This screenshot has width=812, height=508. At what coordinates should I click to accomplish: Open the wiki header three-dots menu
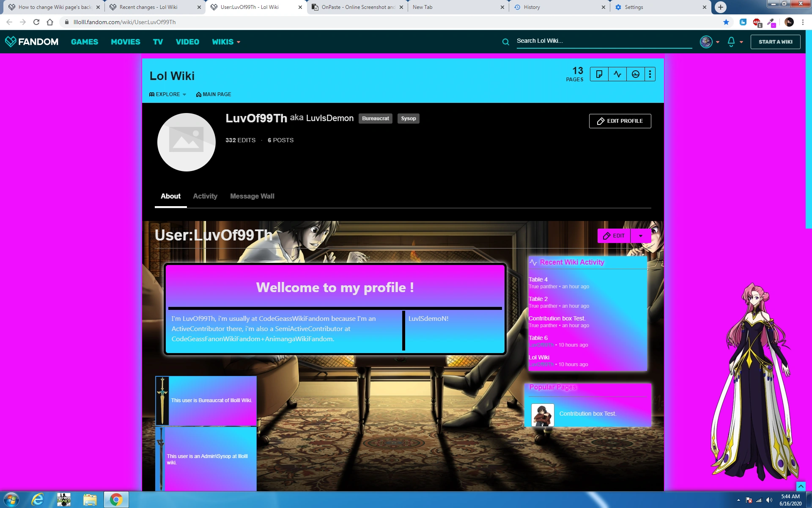coord(650,75)
